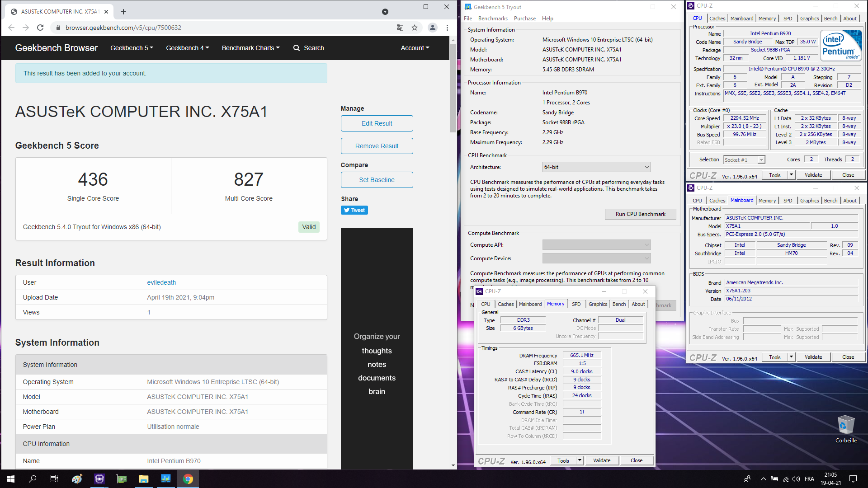This screenshot has height=488, width=868.
Task: Click the battery tray icon
Action: pyautogui.click(x=774, y=479)
